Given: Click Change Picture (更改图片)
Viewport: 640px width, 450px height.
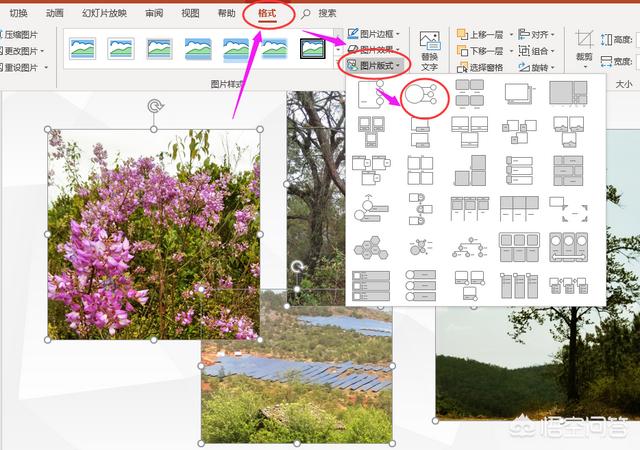Looking at the screenshot, I should [22, 51].
